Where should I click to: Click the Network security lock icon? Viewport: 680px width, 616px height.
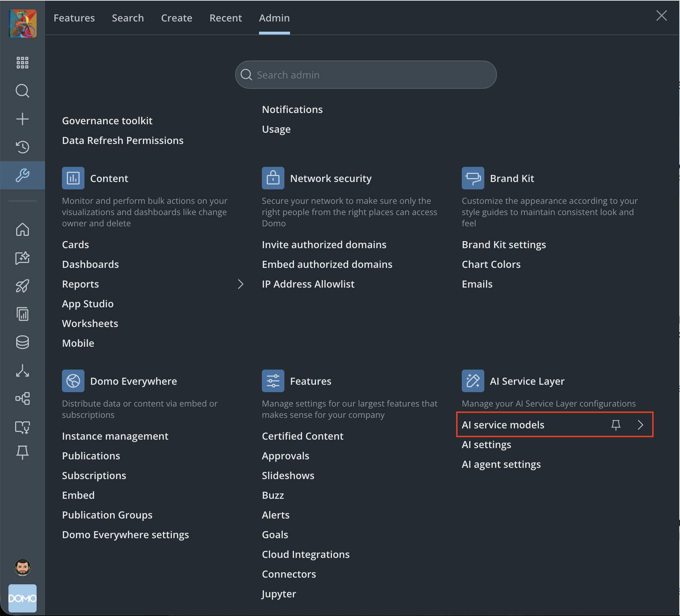click(273, 178)
